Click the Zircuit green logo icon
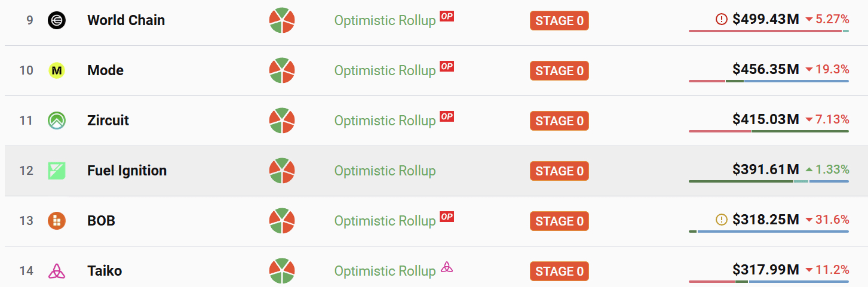This screenshot has width=868, height=287. pyautogui.click(x=57, y=121)
